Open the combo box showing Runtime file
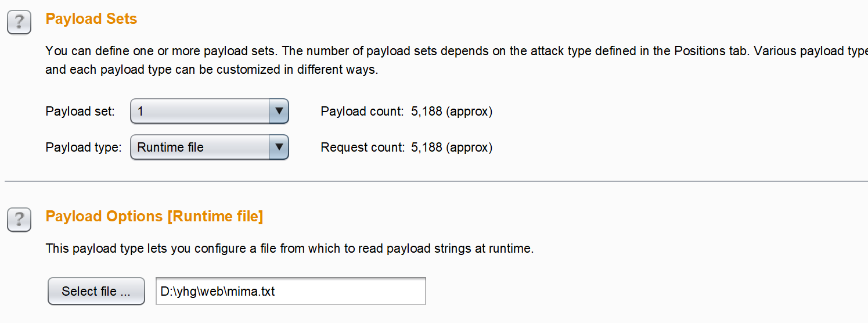Image resolution: width=868 pixels, height=323 pixels. (x=201, y=148)
